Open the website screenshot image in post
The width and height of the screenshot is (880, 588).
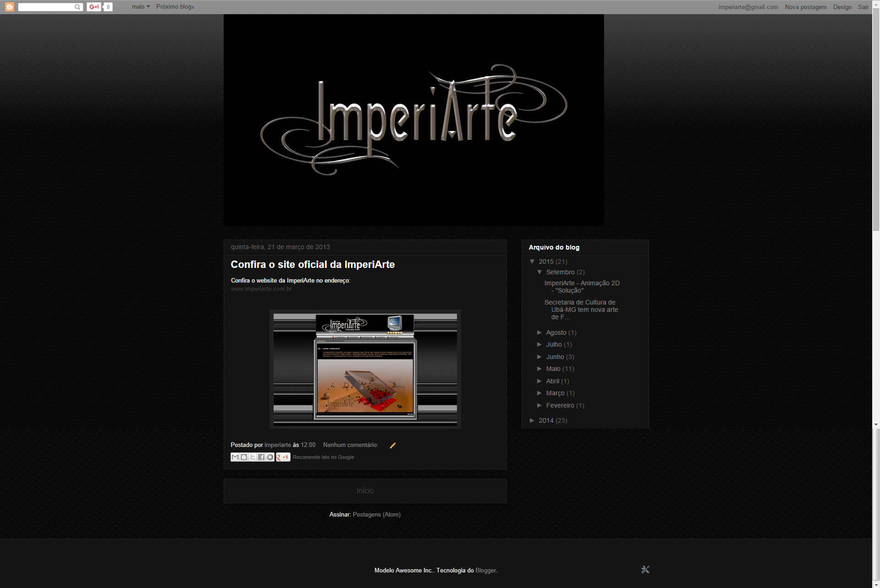[365, 369]
